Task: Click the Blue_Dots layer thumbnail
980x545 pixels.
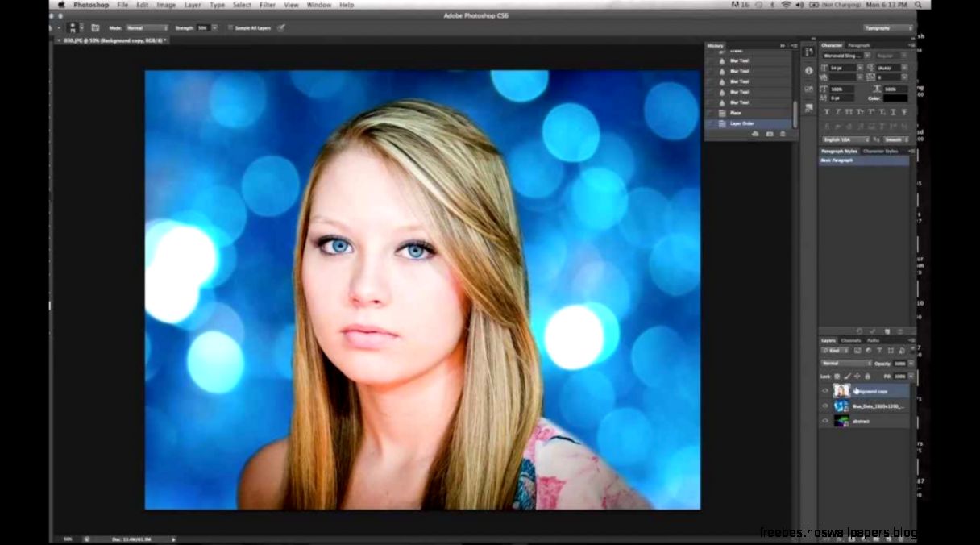Action: pos(840,406)
